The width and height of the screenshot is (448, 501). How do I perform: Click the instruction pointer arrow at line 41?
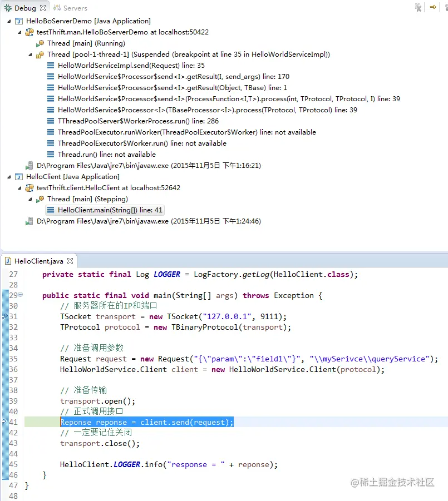[x=4, y=421]
